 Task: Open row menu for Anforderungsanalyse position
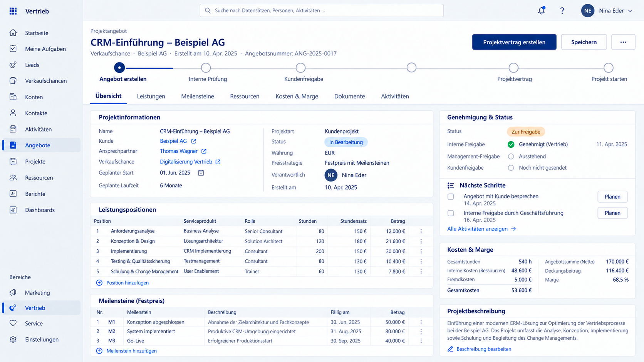click(x=421, y=231)
